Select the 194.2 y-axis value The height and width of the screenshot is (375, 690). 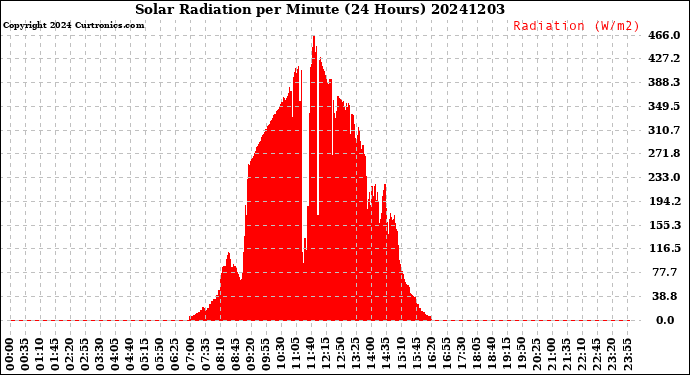tap(665, 201)
